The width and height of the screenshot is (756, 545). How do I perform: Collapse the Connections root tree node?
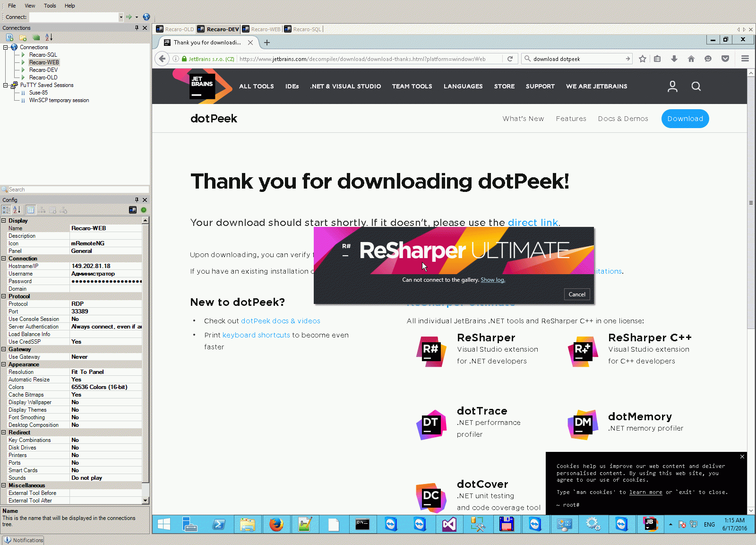(x=5, y=47)
